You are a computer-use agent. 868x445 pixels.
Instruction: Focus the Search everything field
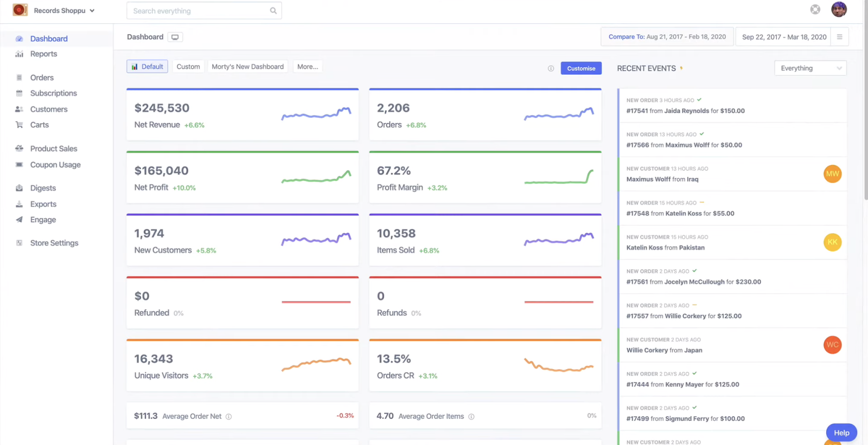(204, 11)
